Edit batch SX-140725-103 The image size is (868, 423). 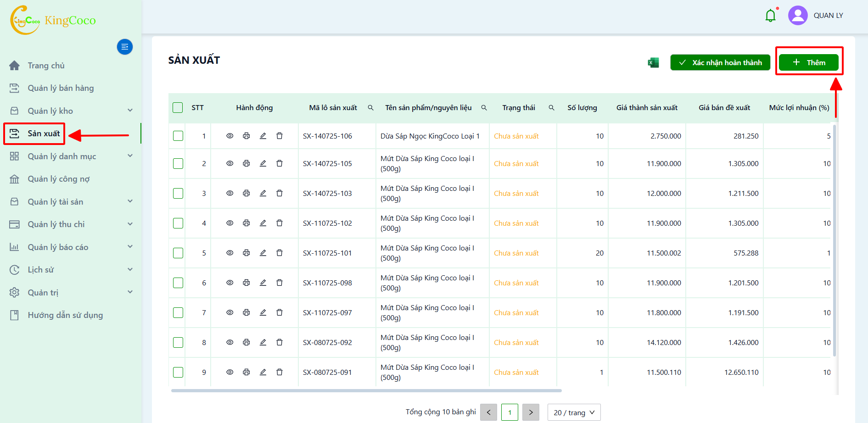(x=263, y=193)
